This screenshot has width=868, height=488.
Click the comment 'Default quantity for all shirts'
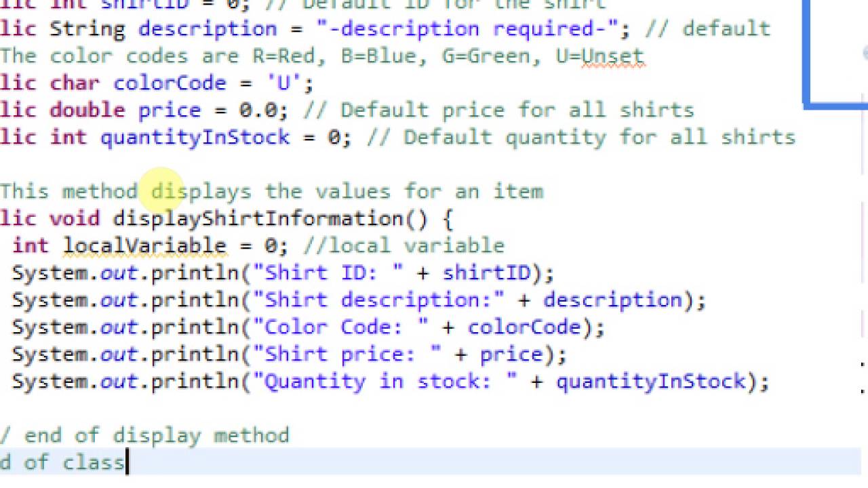click(x=581, y=138)
